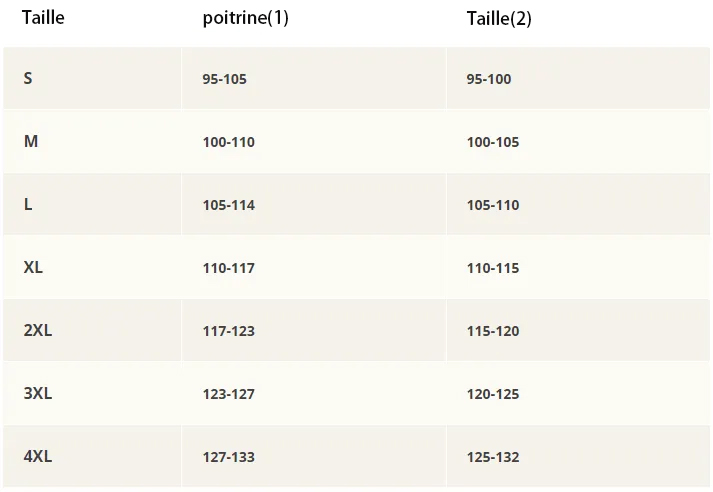The image size is (713, 492).
Task: Click the 110-117 chest value
Action: click(228, 268)
